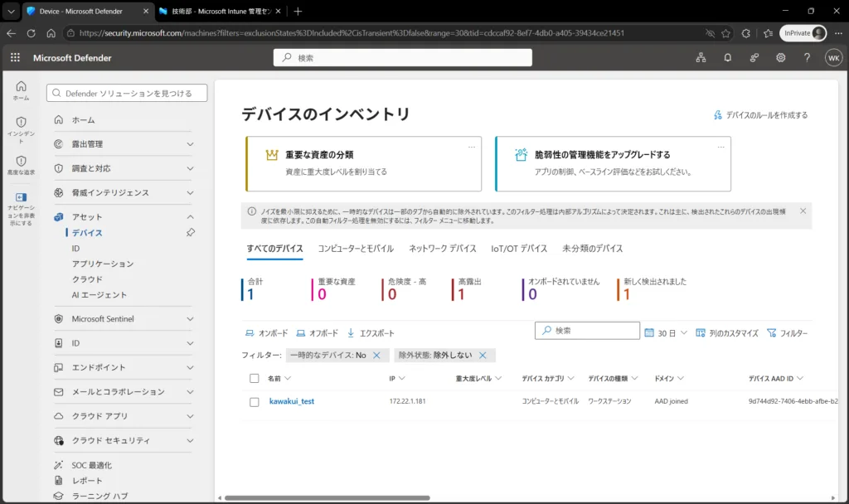The width and height of the screenshot is (849, 504).
Task: Add page to favorites star icon
Action: 725,33
